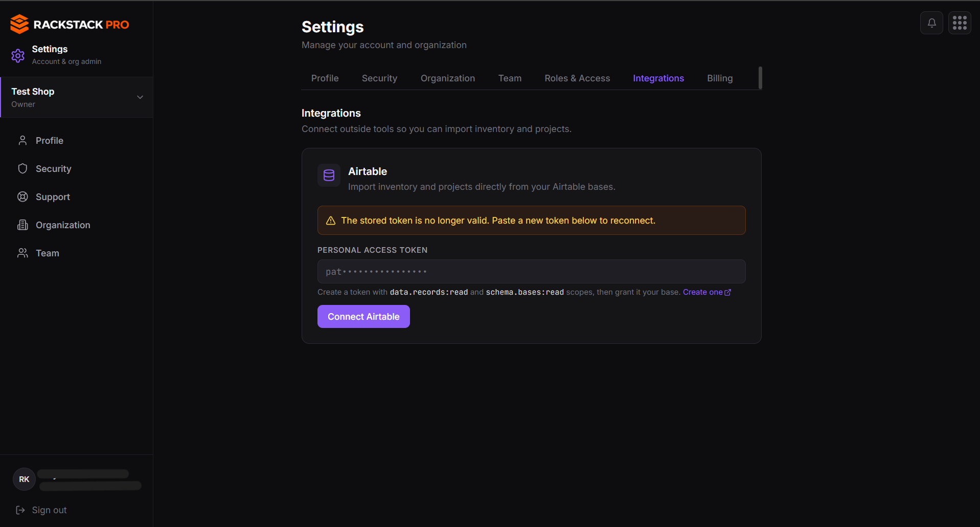
Task: Click the Sign out text
Action: 50,510
